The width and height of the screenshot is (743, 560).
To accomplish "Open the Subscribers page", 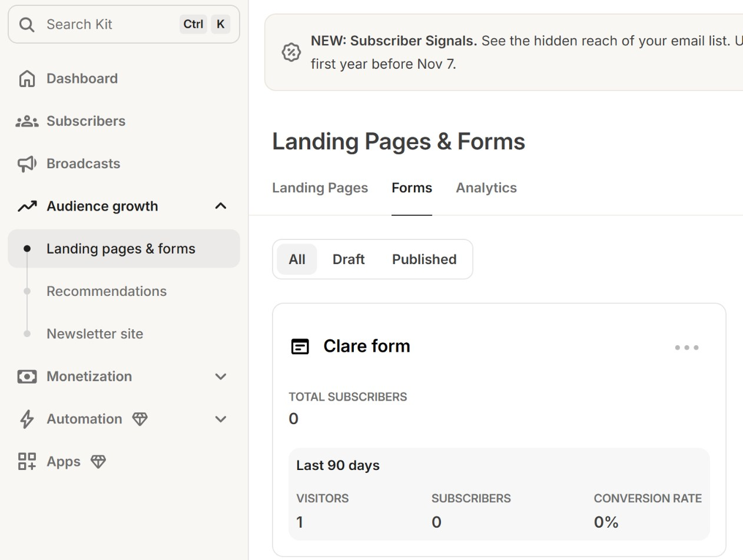I will click(x=124, y=121).
